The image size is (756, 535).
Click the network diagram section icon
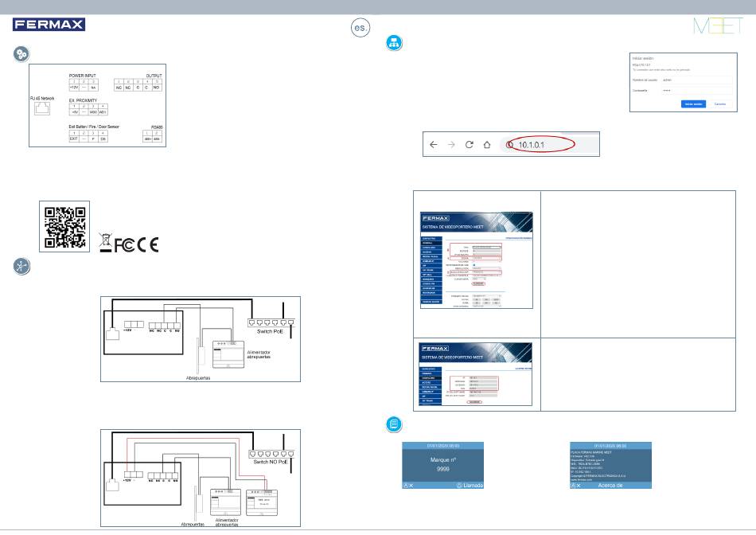tap(395, 43)
